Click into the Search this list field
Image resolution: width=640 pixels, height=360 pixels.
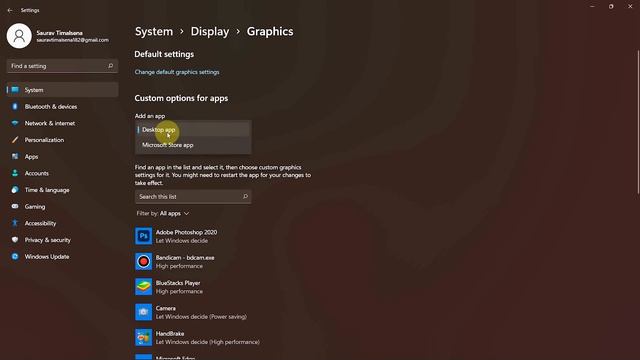193,196
